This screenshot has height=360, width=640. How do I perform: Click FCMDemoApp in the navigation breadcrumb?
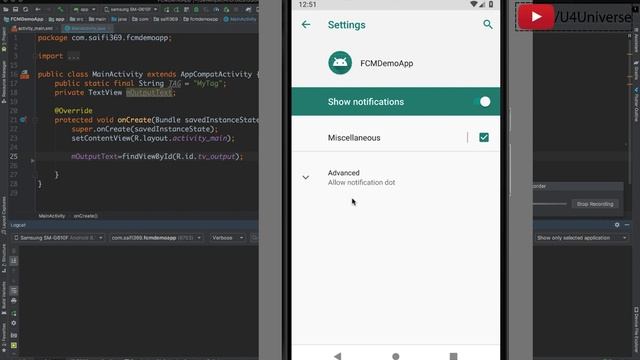point(23,19)
